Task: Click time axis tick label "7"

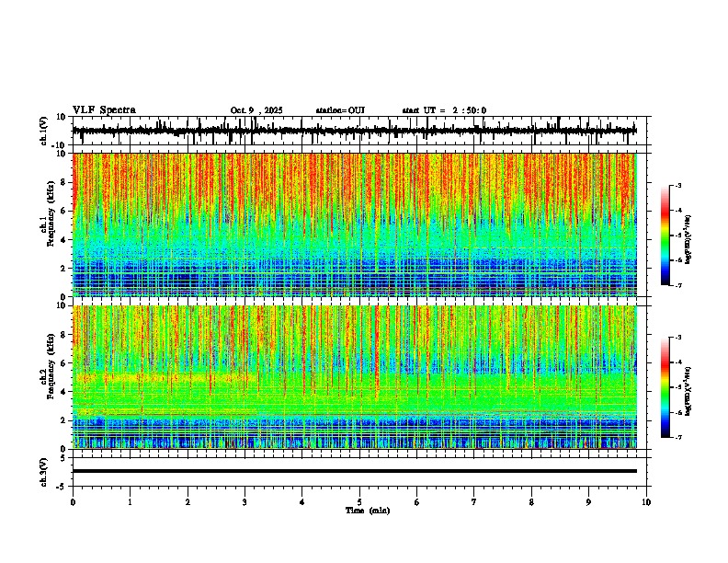Action: (x=474, y=502)
